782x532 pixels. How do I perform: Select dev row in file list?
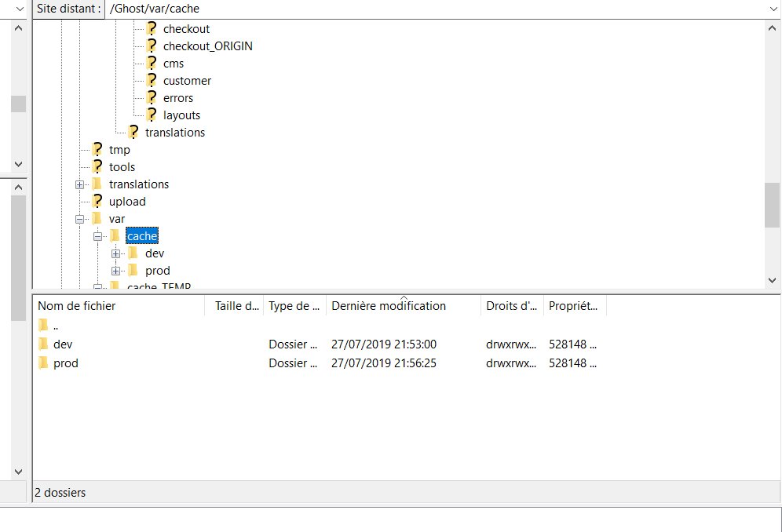[x=320, y=344]
